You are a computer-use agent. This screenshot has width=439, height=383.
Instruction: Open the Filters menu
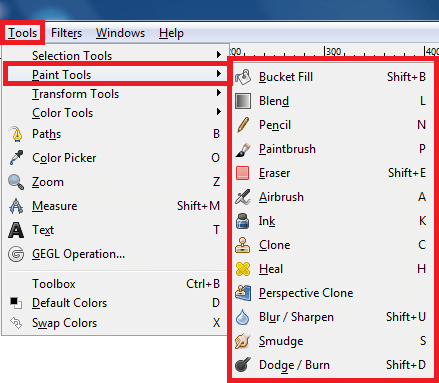tap(66, 33)
